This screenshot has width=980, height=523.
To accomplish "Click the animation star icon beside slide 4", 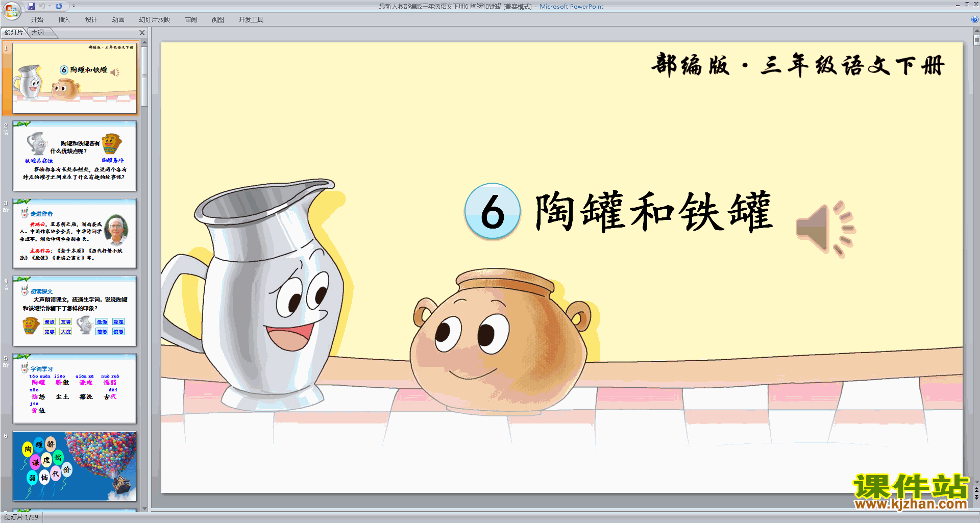I will 6,288.
